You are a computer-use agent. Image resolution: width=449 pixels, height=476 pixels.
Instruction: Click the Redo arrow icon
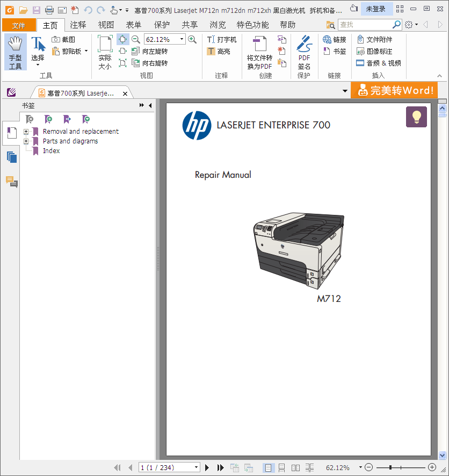point(101,10)
